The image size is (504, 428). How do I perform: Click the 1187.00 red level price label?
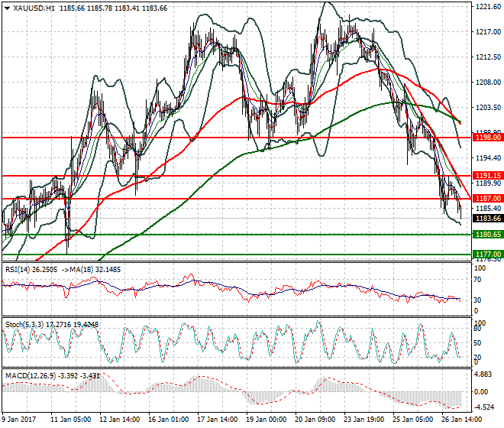click(488, 199)
